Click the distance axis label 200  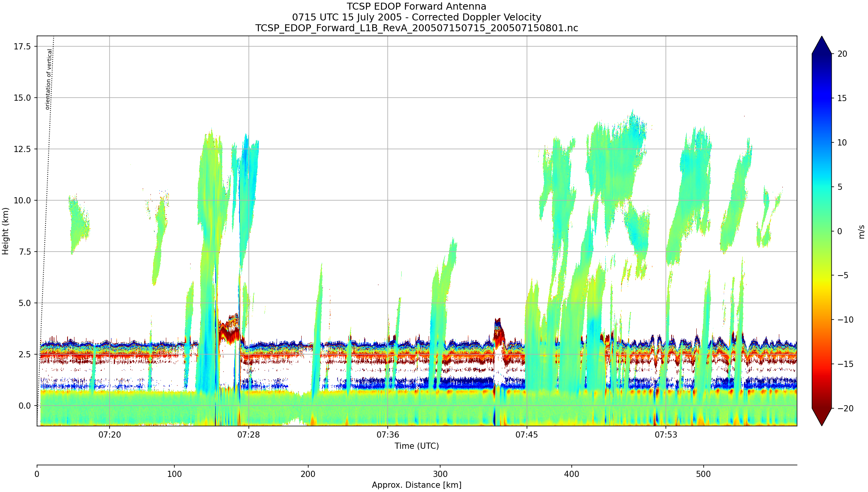[308, 474]
